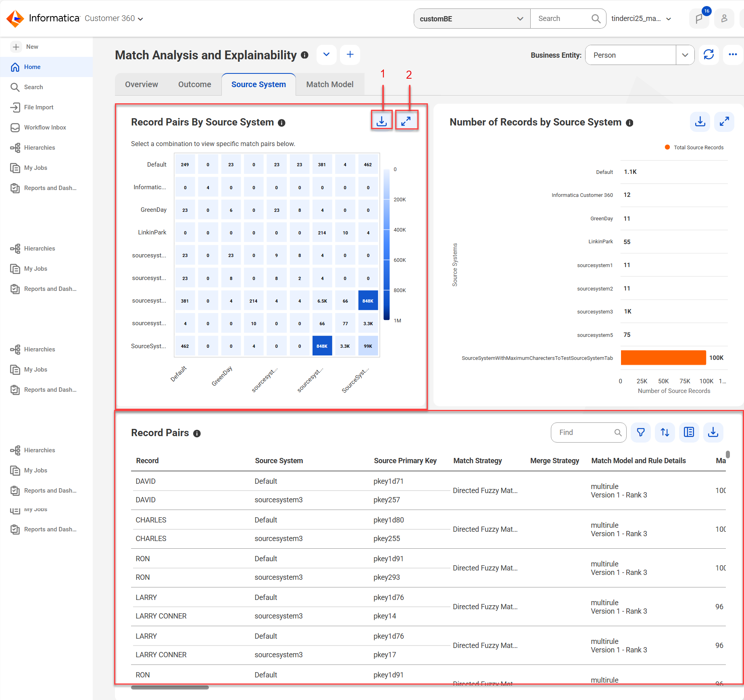The width and height of the screenshot is (744, 700).
Task: Open the user profile icon
Action: coord(724,19)
